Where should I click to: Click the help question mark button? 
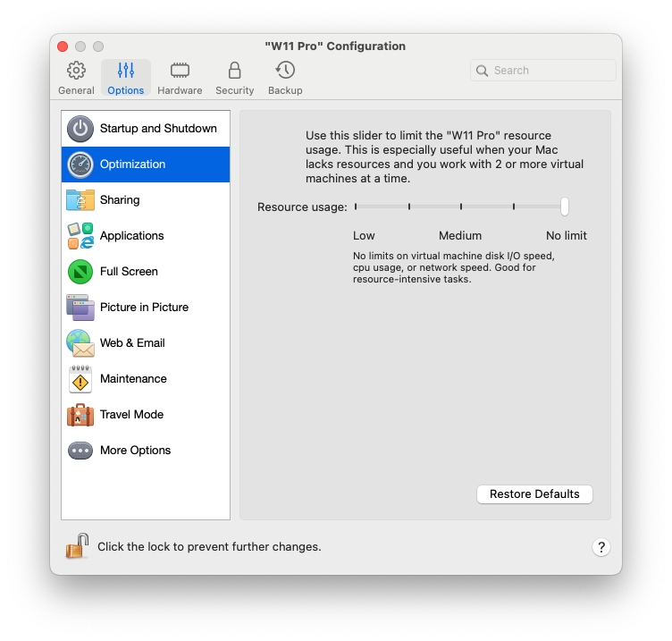601,547
